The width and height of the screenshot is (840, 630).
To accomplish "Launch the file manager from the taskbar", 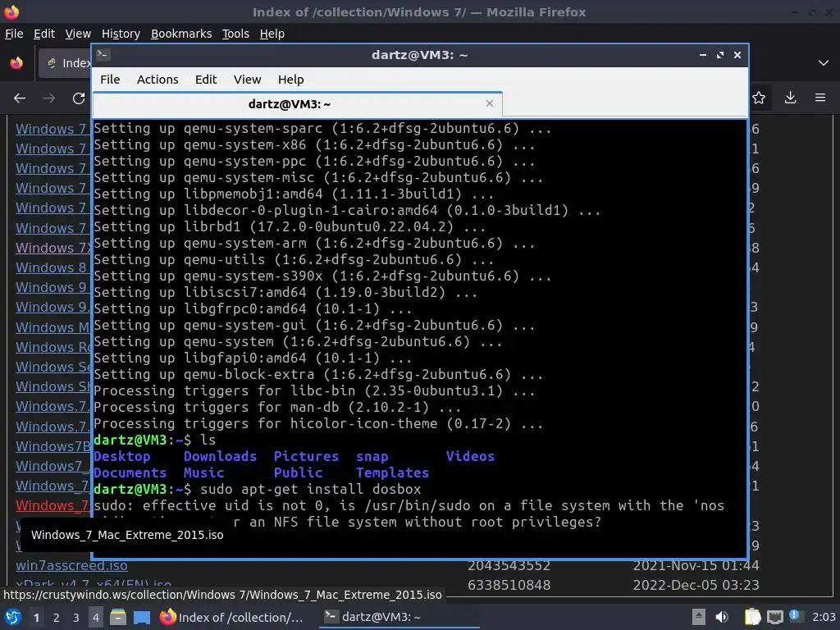I will [118, 617].
